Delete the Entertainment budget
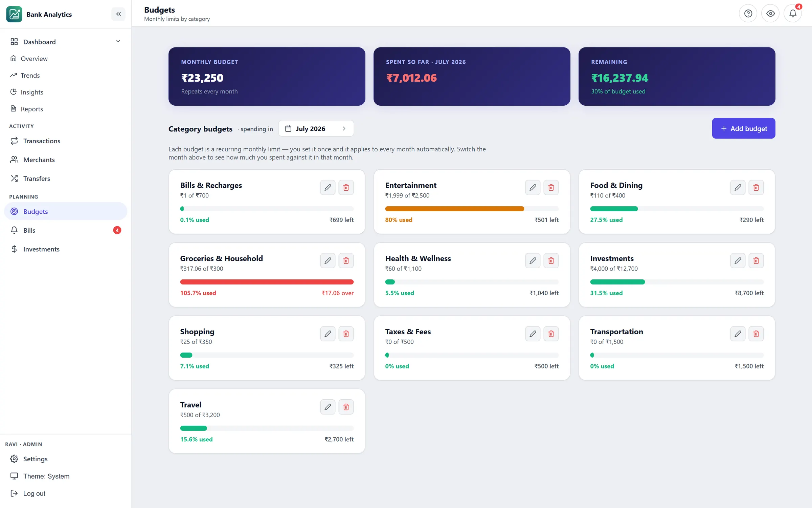Image resolution: width=812 pixels, height=508 pixels. [x=551, y=187]
